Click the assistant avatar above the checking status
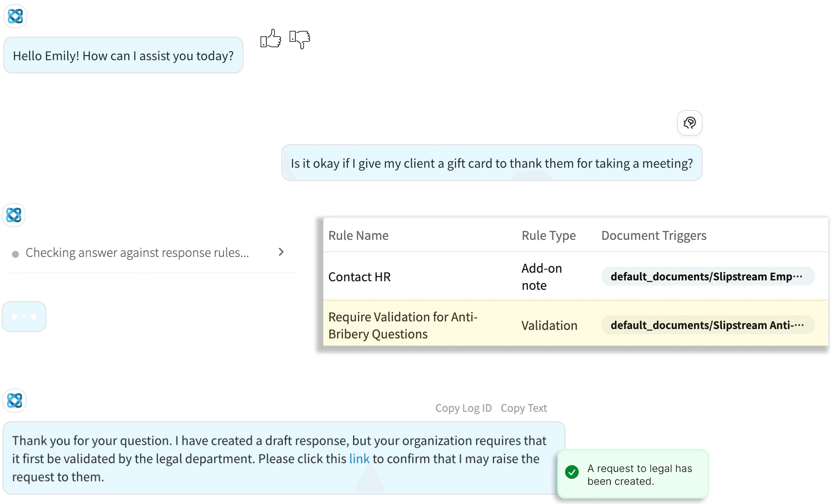This screenshot has height=504, width=832. coord(14,215)
